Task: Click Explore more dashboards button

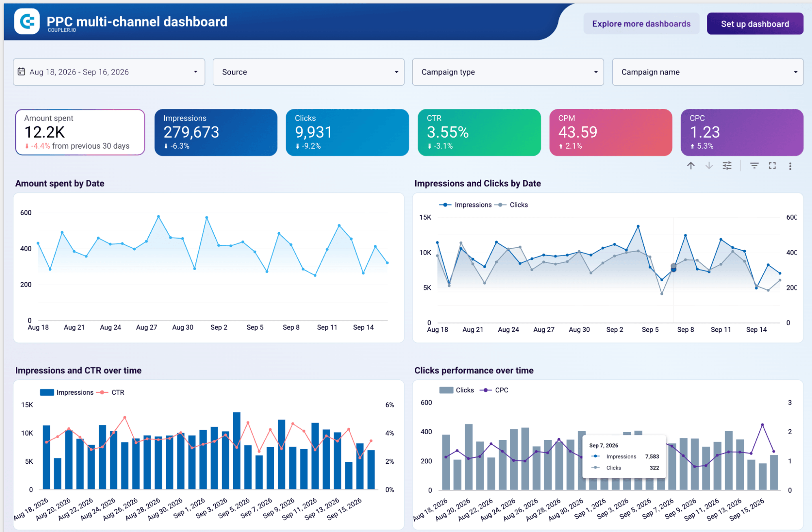Action: [x=641, y=24]
